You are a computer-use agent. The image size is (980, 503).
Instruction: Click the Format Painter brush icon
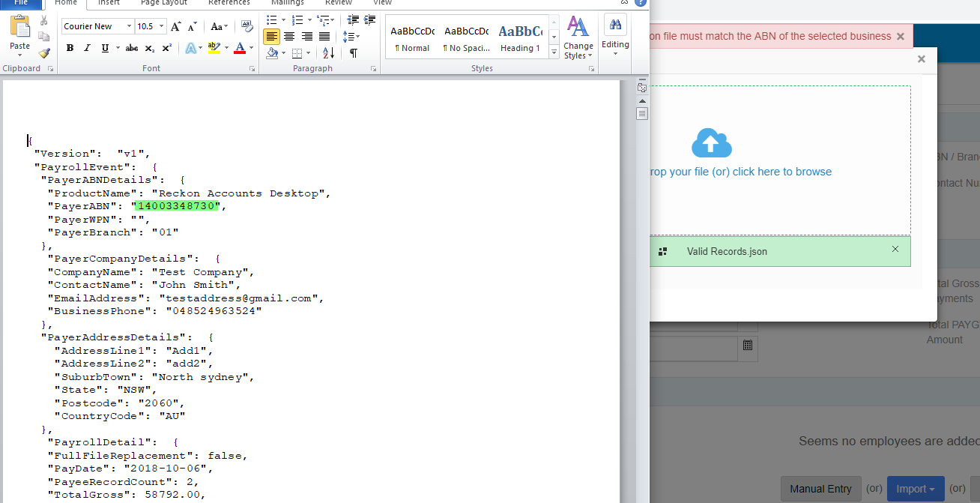pyautogui.click(x=44, y=53)
